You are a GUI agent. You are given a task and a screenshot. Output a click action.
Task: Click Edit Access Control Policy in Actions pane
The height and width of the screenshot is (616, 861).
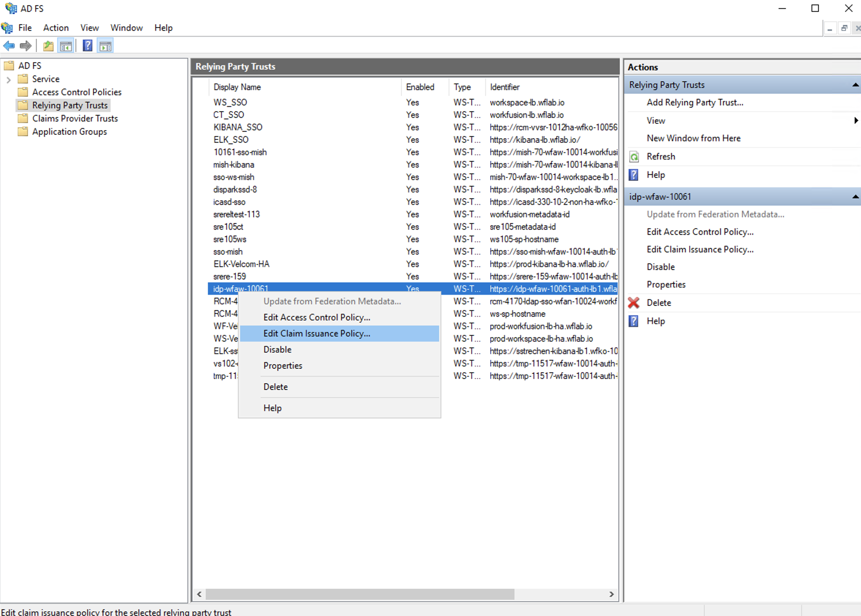point(700,232)
